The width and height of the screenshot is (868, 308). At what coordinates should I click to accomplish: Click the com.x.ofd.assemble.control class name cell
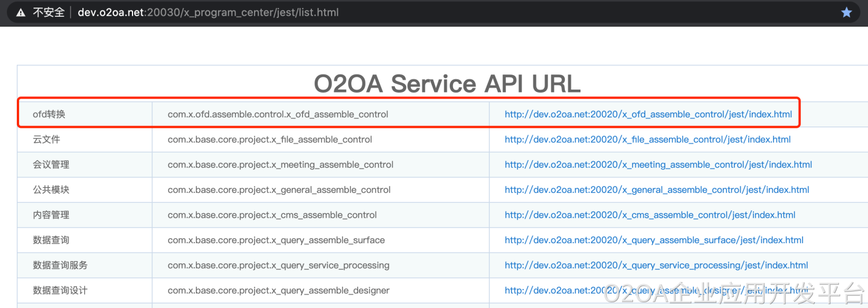point(278,114)
